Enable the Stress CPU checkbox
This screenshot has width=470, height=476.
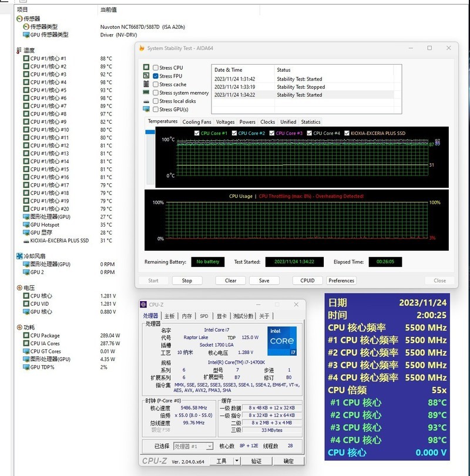pyautogui.click(x=156, y=67)
